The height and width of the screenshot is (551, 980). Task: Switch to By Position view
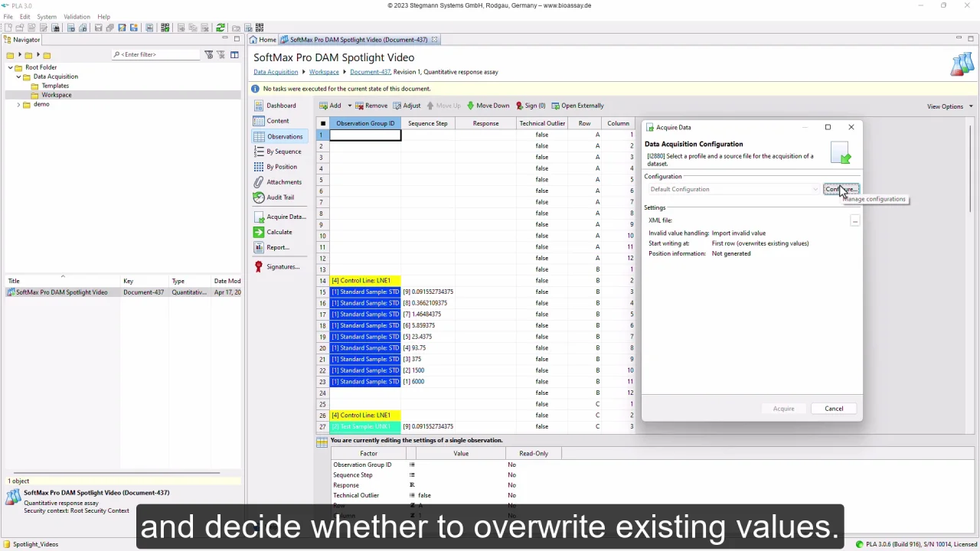pyautogui.click(x=276, y=167)
